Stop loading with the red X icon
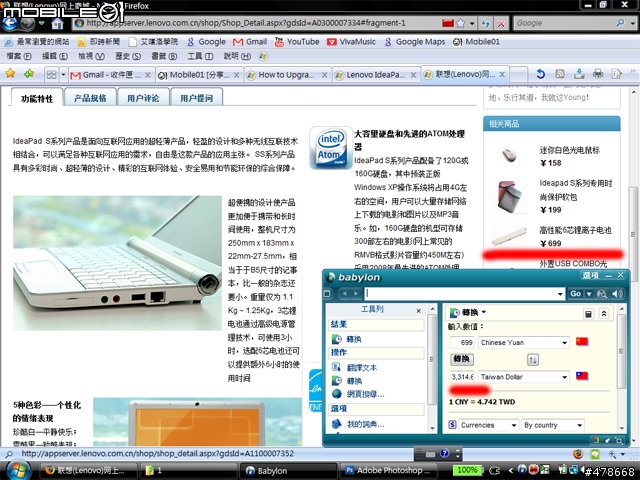The width and height of the screenshot is (640, 480). [x=501, y=23]
